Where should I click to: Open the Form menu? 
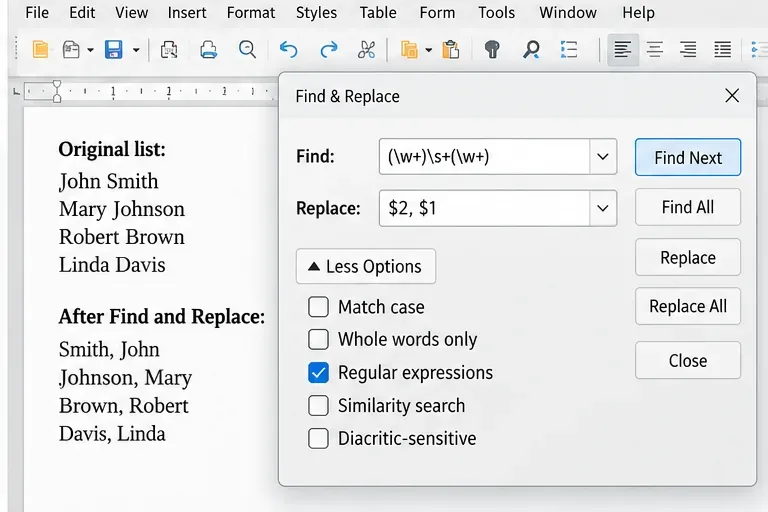coord(437,12)
